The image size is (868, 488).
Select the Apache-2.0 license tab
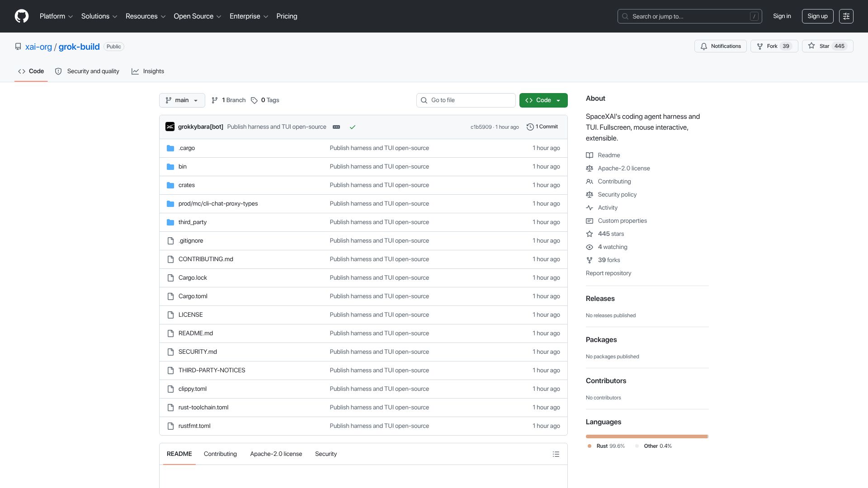(276, 454)
